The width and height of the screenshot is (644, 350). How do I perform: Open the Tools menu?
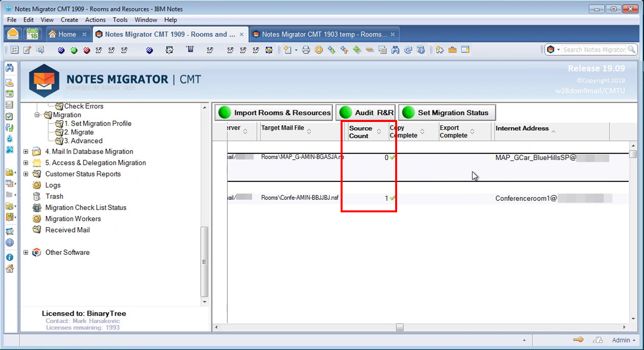point(120,20)
